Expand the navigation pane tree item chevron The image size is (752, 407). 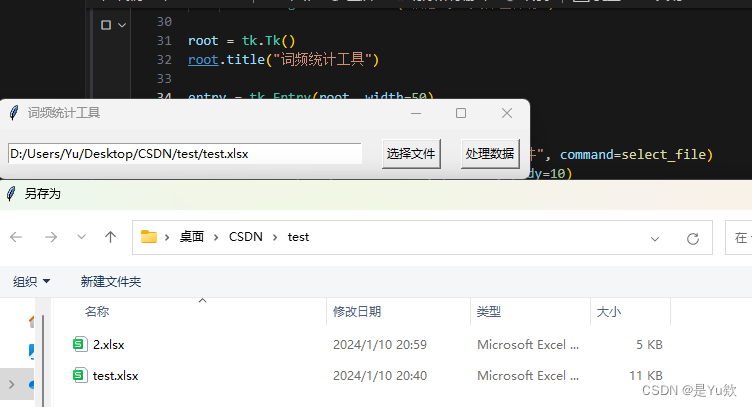pos(12,384)
